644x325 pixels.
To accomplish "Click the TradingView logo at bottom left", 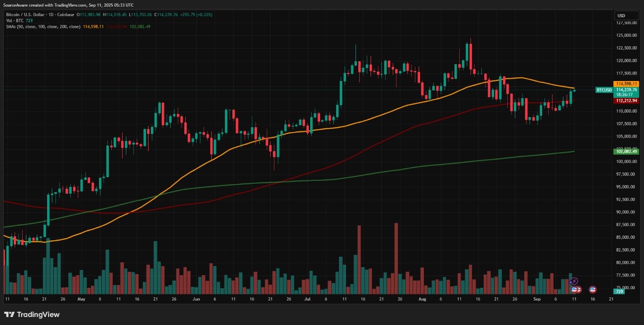I will click(x=9, y=314).
